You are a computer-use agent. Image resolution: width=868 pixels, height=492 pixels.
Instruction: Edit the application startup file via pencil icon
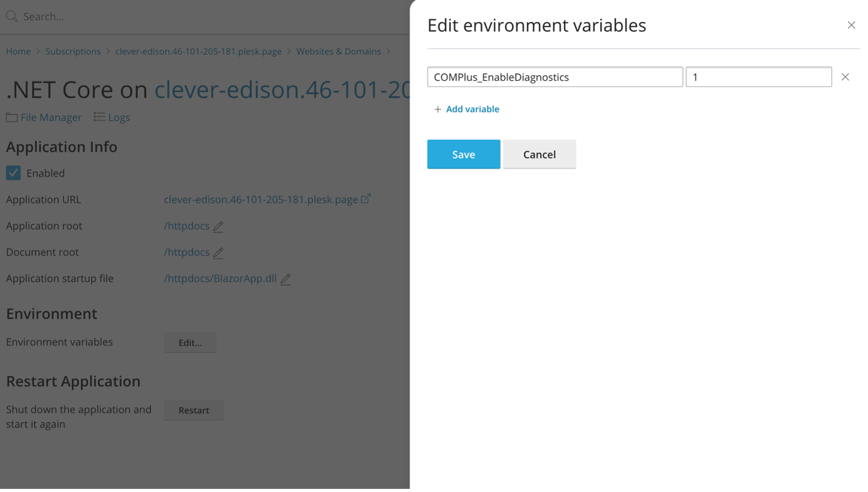(285, 279)
